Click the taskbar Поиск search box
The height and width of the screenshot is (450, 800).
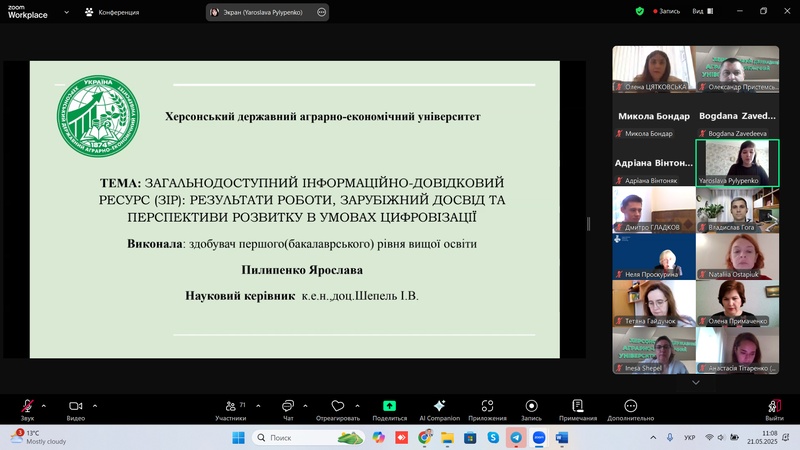pos(308,438)
